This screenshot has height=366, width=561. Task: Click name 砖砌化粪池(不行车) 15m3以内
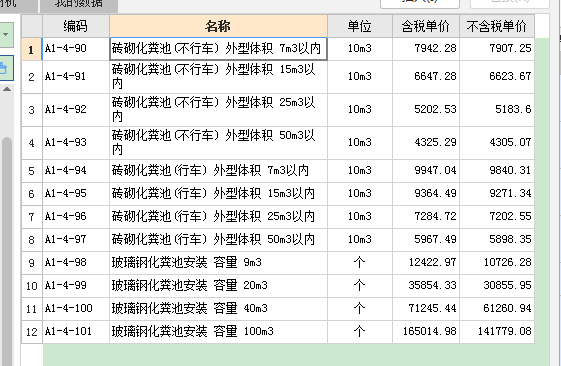coord(218,77)
